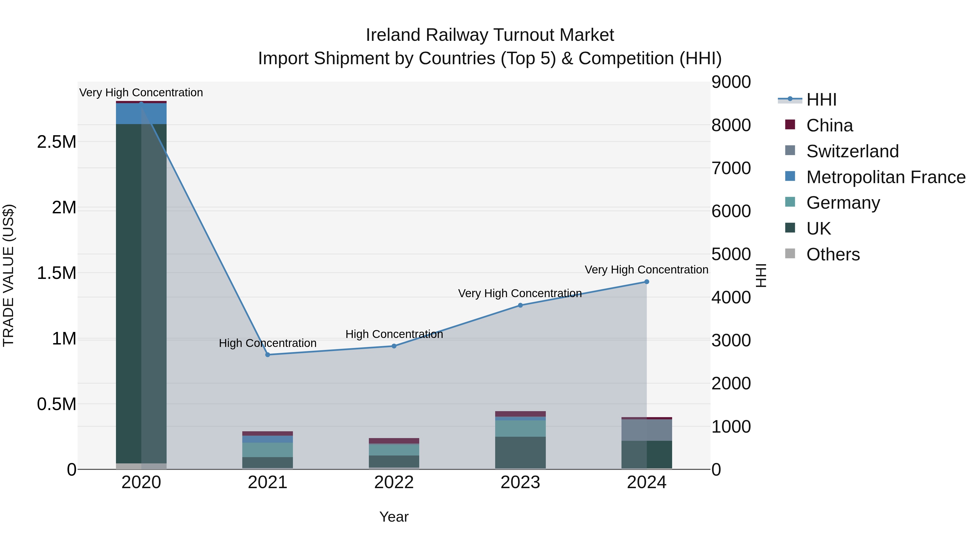
Task: Click the 2023 Very High Concentration annotation
Action: tap(520, 293)
